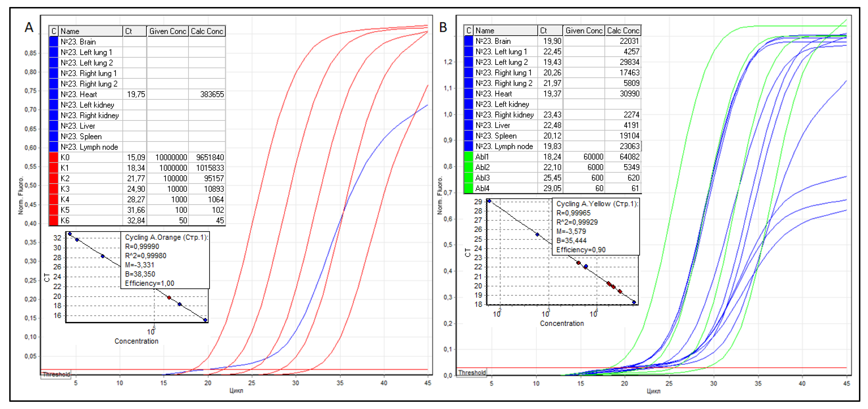Click the blue swatch beside №23. Spleen in panel B
Image resolution: width=868 pixels, height=409 pixels.
(x=468, y=136)
